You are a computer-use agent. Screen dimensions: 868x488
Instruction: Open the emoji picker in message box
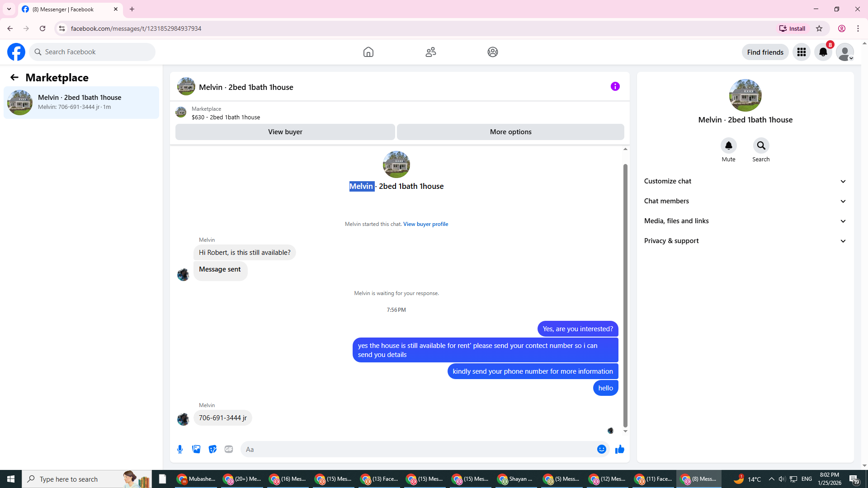pos(602,449)
